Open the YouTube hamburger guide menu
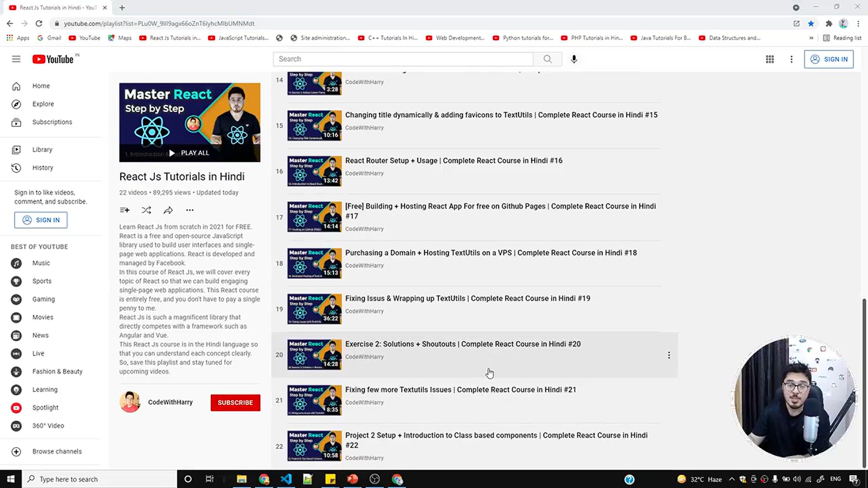 pos(16,59)
